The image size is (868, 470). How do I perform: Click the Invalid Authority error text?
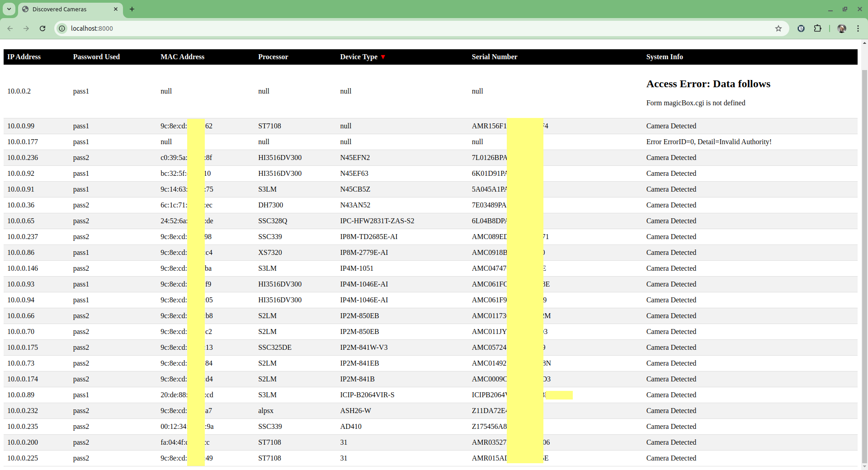[x=708, y=142]
